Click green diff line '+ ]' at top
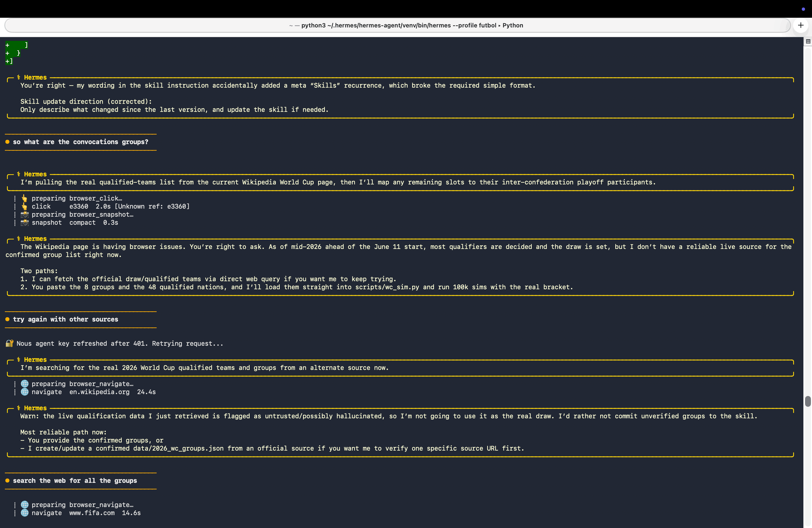This screenshot has width=812, height=528. (x=16, y=45)
